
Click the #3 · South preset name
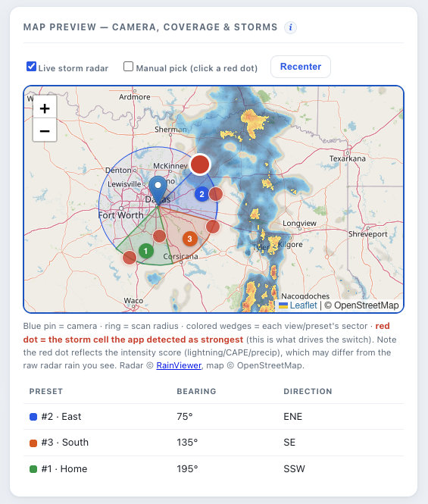(x=65, y=443)
